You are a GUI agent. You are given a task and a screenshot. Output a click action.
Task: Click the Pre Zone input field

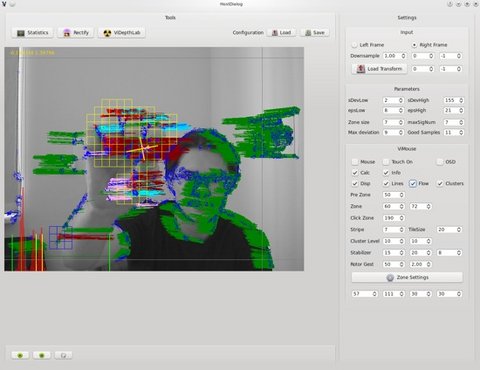pos(394,195)
